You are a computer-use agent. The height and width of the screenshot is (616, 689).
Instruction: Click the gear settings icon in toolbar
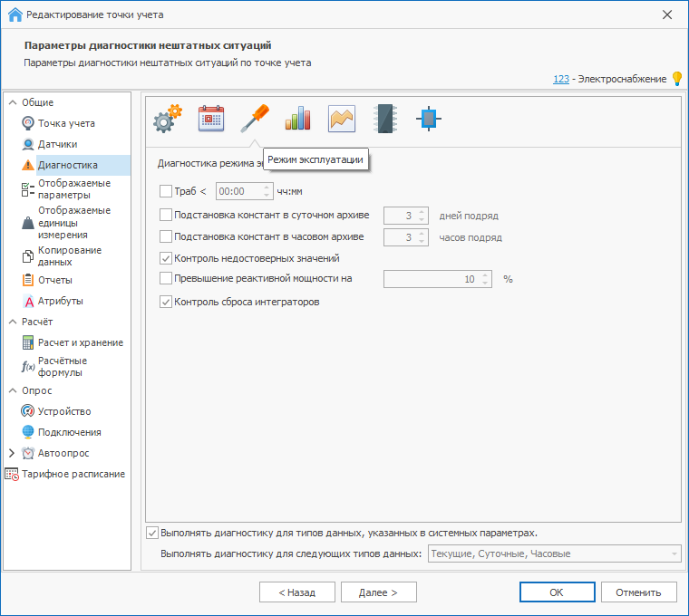click(x=167, y=120)
